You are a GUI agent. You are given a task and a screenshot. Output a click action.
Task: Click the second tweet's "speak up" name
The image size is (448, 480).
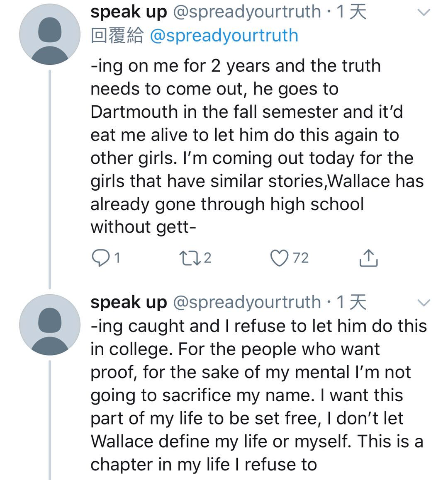[x=128, y=303]
